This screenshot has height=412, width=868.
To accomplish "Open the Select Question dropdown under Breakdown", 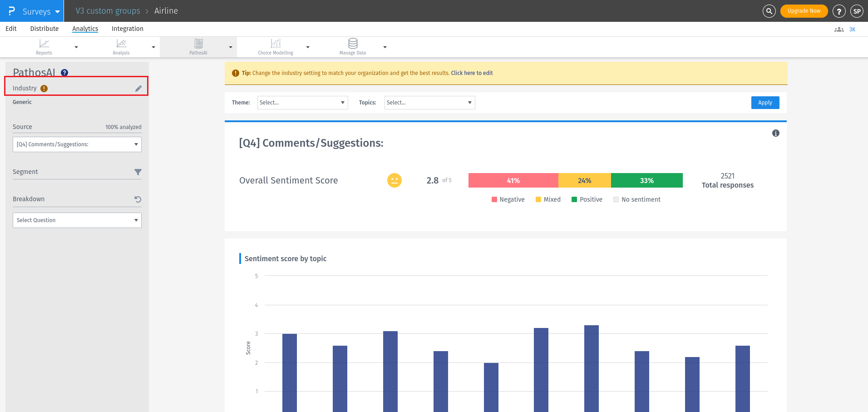I will (77, 220).
